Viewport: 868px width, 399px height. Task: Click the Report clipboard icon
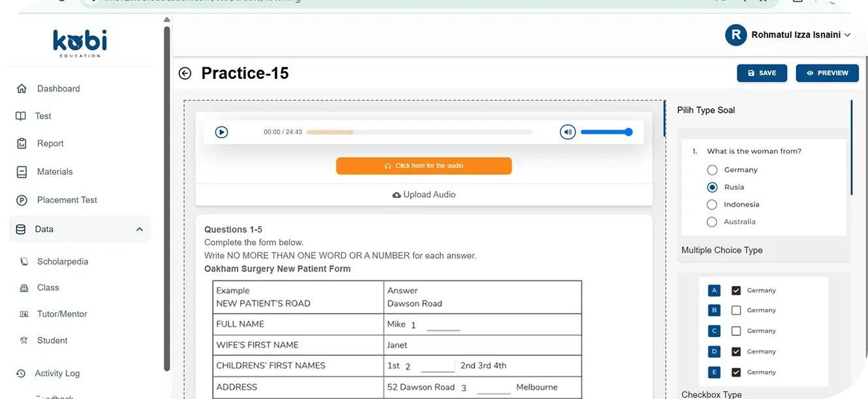[x=22, y=143]
